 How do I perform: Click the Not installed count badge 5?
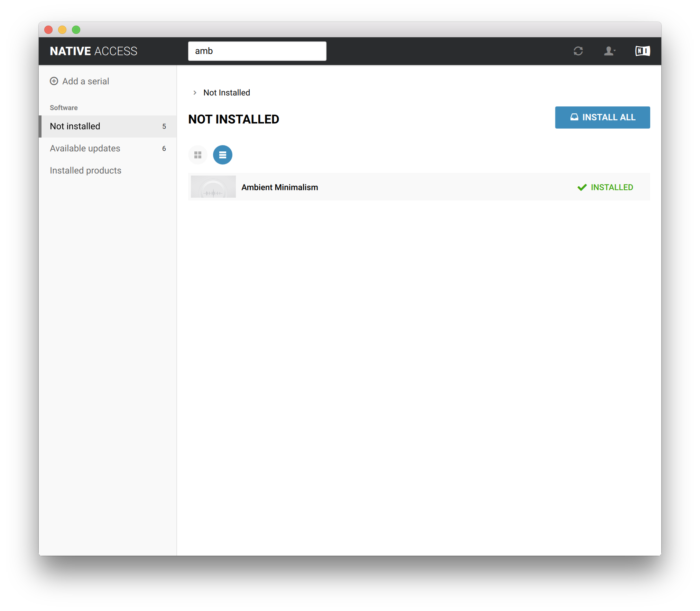click(x=164, y=126)
